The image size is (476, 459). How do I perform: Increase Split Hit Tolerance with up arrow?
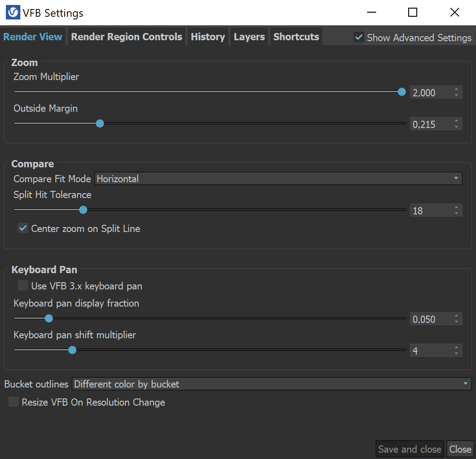(x=456, y=207)
